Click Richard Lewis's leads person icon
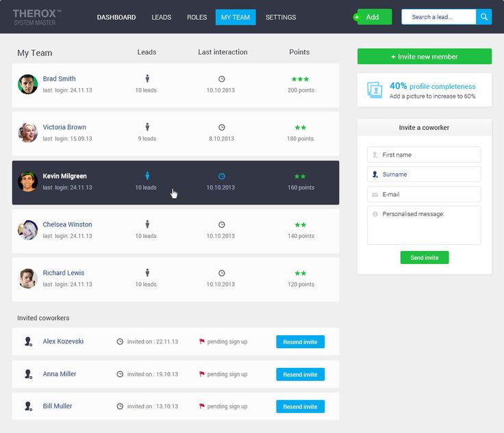This screenshot has height=433, width=504. (x=147, y=272)
